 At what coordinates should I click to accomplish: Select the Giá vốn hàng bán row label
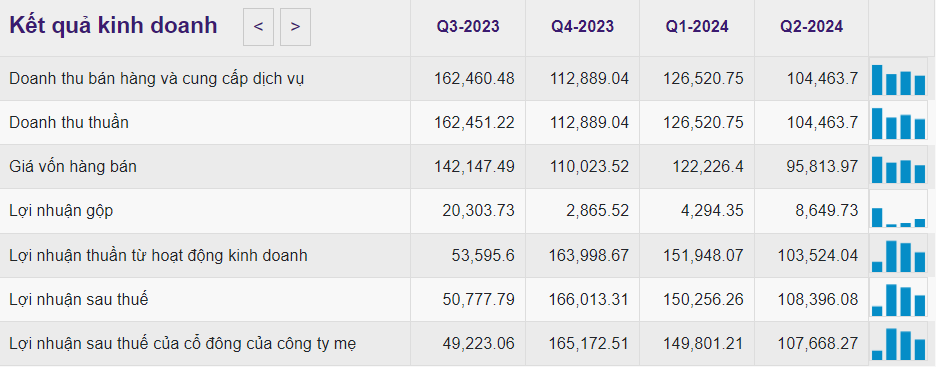click(x=73, y=167)
